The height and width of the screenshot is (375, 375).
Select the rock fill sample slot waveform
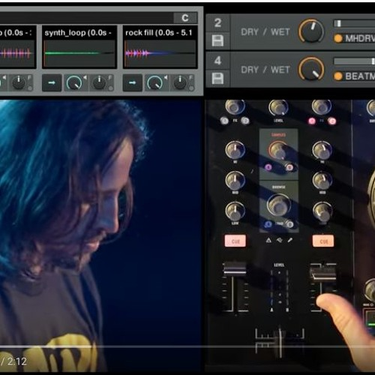(160, 53)
